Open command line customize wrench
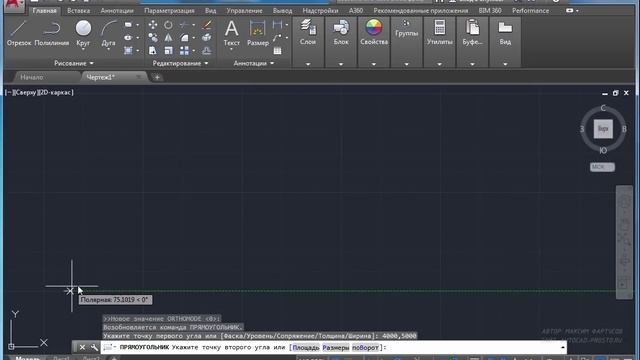The height and width of the screenshot is (360, 640). tap(94, 347)
